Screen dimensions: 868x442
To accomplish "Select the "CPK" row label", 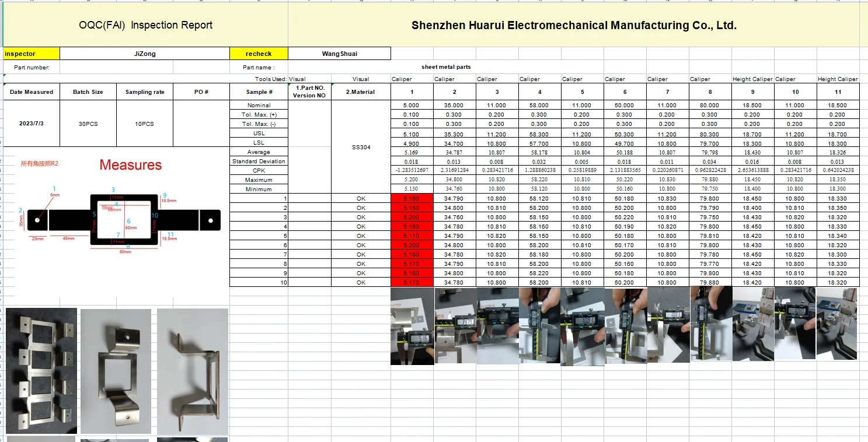I will pyautogui.click(x=259, y=171).
